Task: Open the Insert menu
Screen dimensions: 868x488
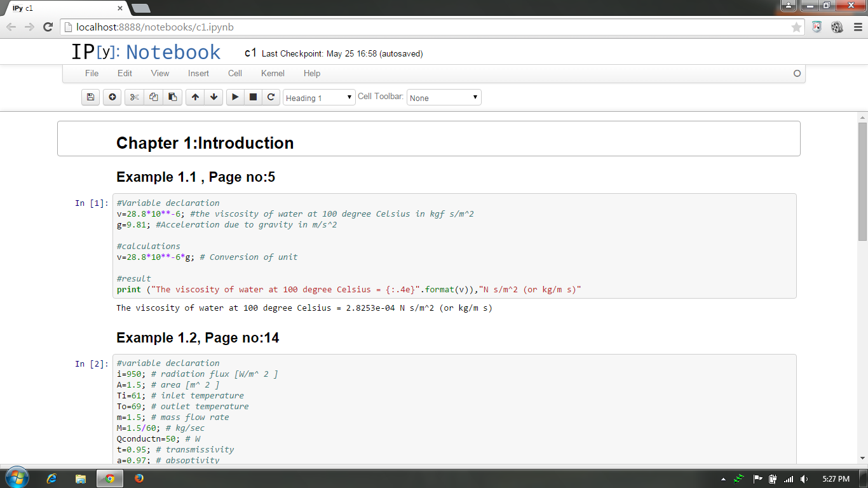Action: point(198,74)
